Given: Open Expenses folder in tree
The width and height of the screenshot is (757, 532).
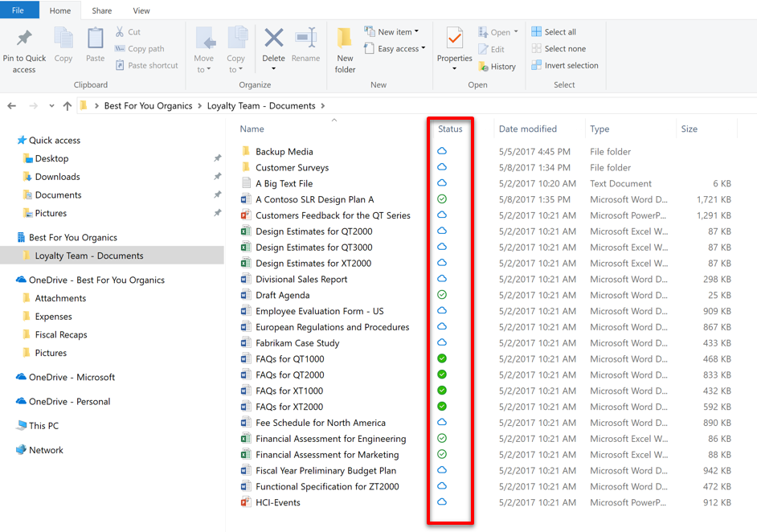Looking at the screenshot, I should tap(47, 317).
